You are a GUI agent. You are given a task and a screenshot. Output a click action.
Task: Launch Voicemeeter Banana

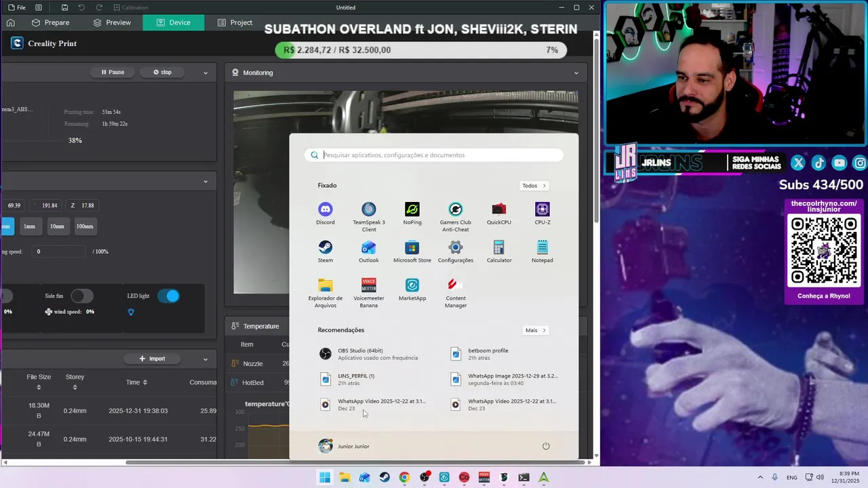tap(369, 293)
